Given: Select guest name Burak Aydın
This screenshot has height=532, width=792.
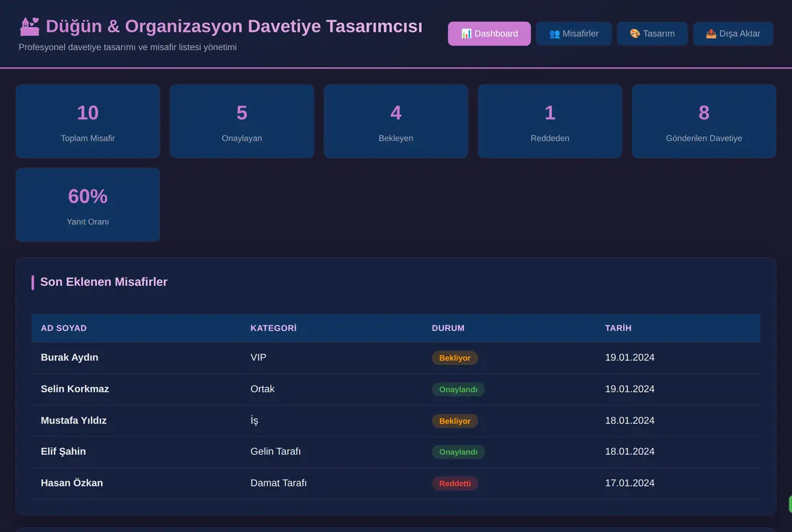Looking at the screenshot, I should [x=69, y=358].
